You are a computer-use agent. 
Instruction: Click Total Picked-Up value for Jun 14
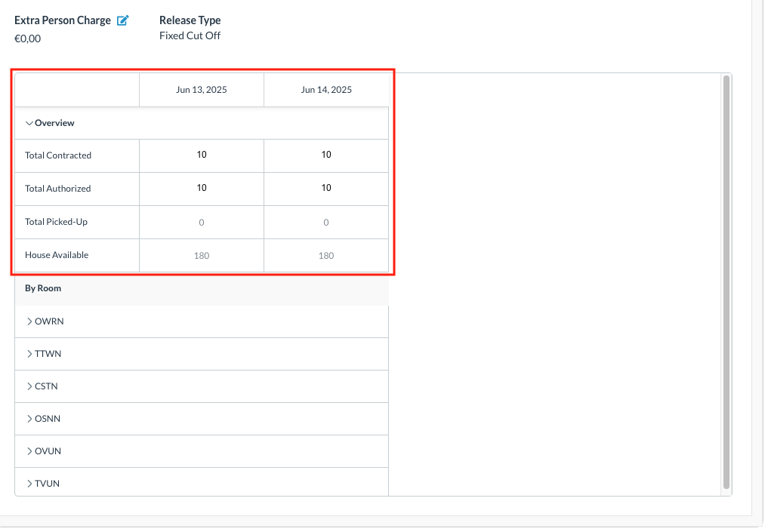click(326, 223)
